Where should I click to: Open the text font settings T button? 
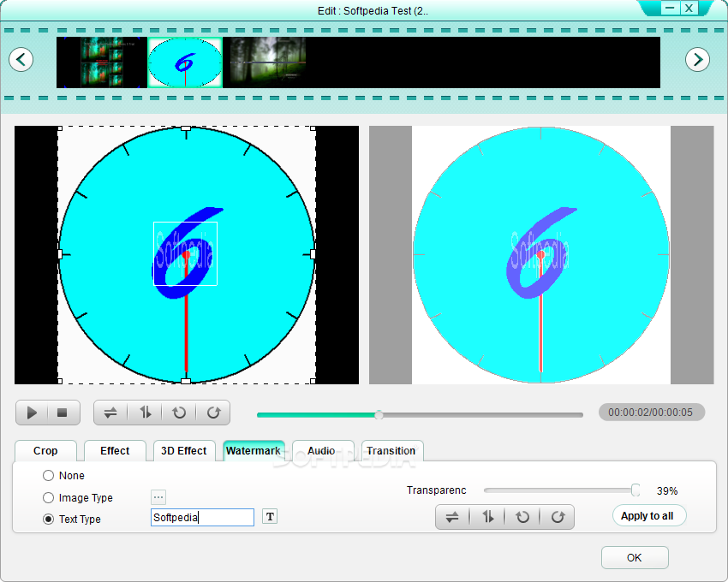point(270,517)
